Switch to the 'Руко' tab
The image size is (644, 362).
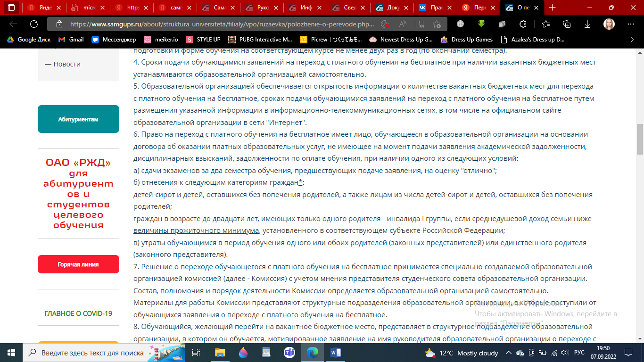[262, 8]
